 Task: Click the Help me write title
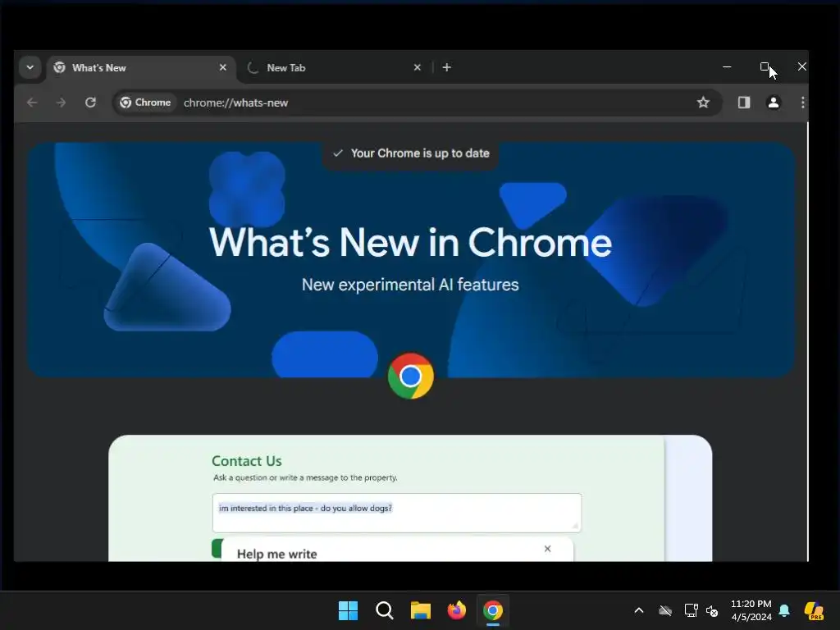[x=276, y=554]
